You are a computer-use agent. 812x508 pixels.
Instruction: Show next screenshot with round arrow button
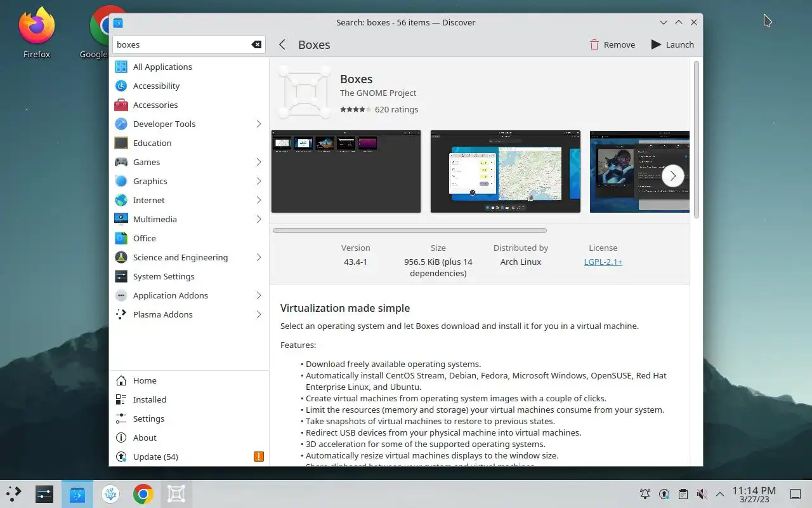click(x=673, y=176)
